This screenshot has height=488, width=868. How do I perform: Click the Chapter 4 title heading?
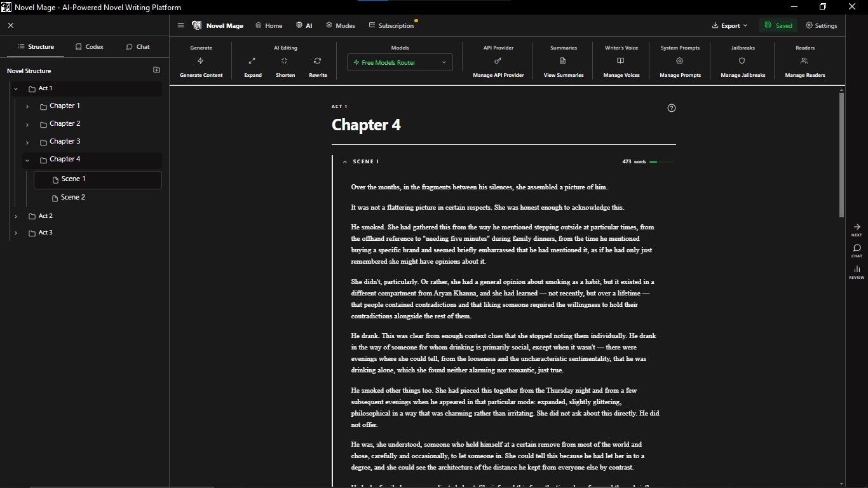click(x=366, y=125)
